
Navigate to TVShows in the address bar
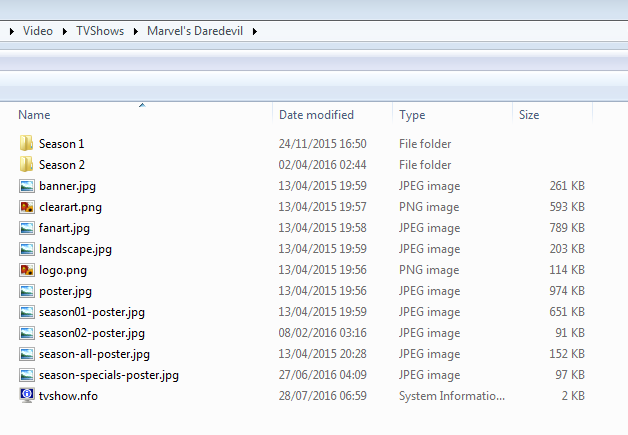(100, 31)
